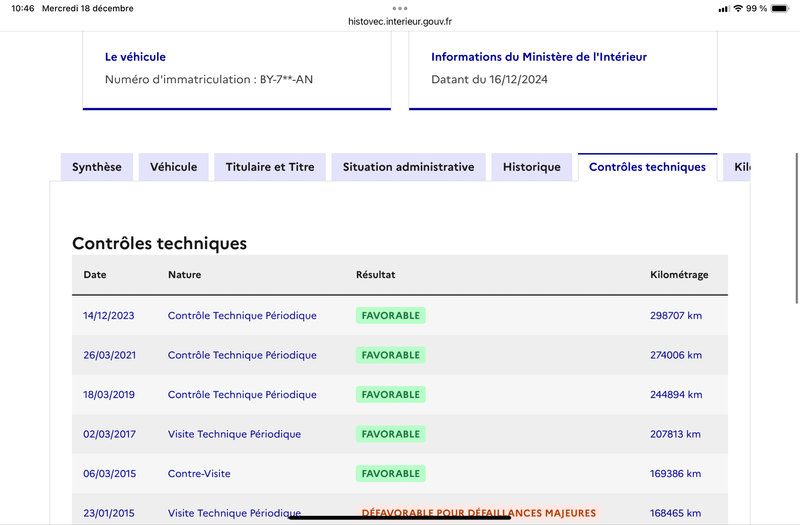This screenshot has width=800, height=525.
Task: Tap the Wi-Fi status icon
Action: pos(738,8)
